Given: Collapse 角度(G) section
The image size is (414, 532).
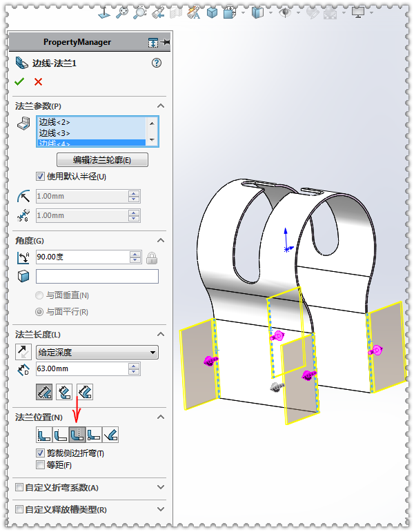Looking at the screenshot, I should pyautogui.click(x=161, y=241).
